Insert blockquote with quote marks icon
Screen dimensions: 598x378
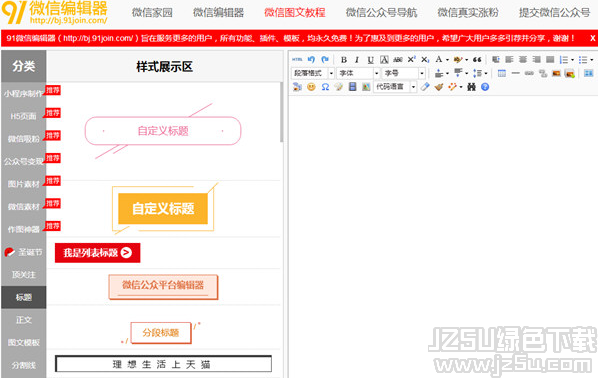(x=477, y=60)
